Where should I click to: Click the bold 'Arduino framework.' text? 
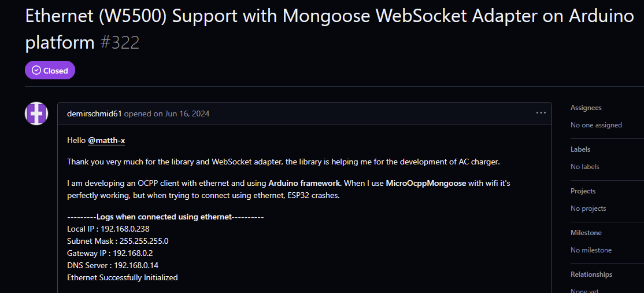coord(305,183)
